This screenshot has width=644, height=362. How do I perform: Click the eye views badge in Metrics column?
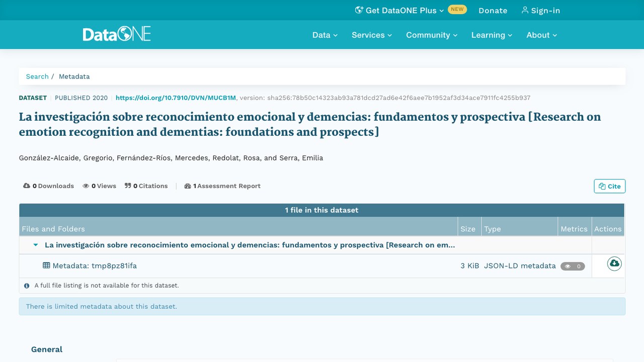[x=573, y=266]
